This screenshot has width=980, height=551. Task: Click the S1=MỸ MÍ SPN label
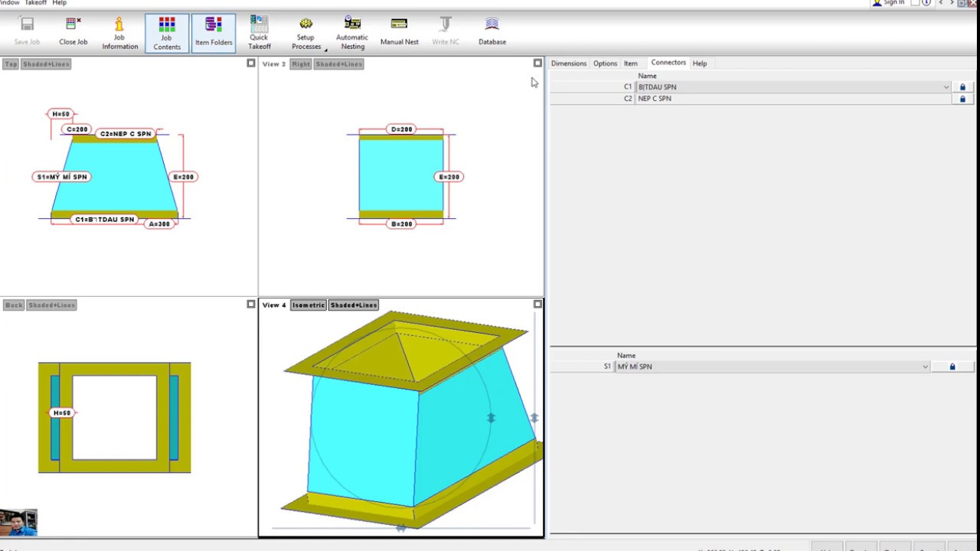pyautogui.click(x=63, y=177)
